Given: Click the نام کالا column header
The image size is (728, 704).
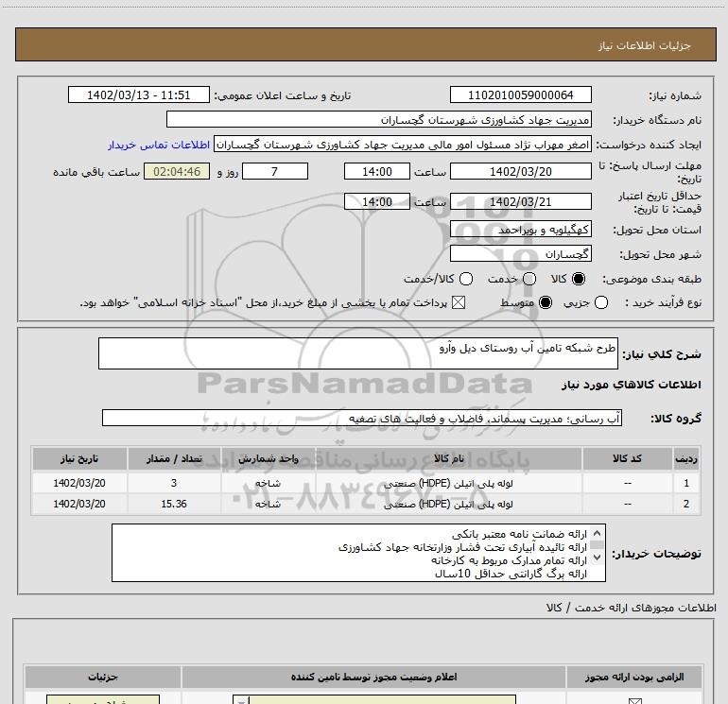Looking at the screenshot, I should tap(448, 458).
